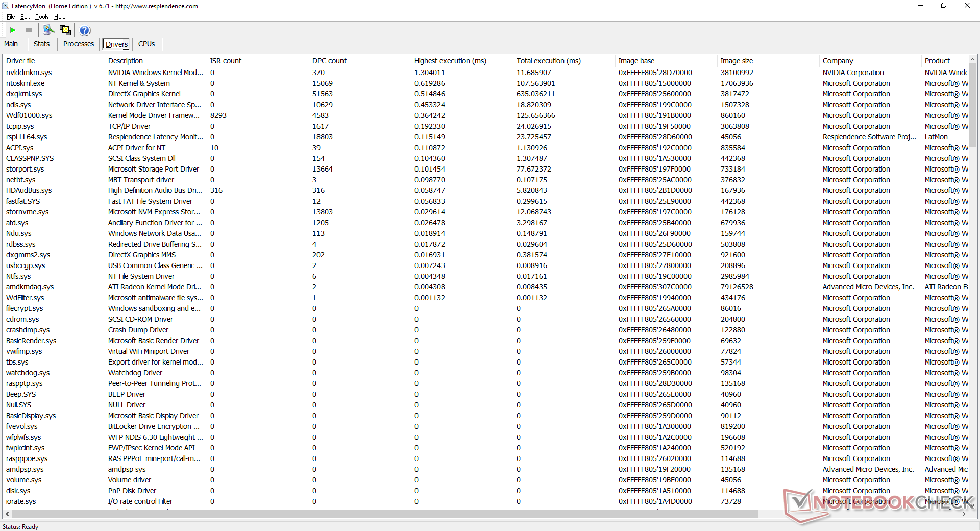Sort by Image size column header
This screenshot has width=980, height=531.
click(768, 61)
